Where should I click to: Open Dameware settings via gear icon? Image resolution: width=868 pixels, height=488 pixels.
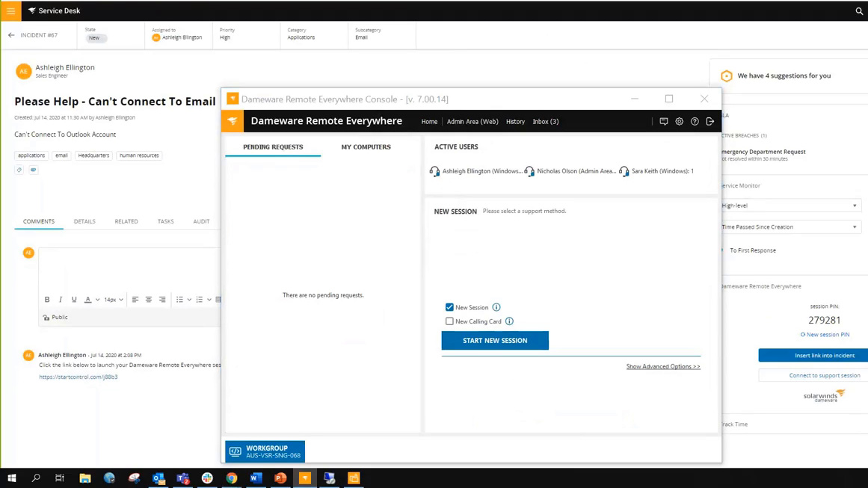(x=679, y=121)
